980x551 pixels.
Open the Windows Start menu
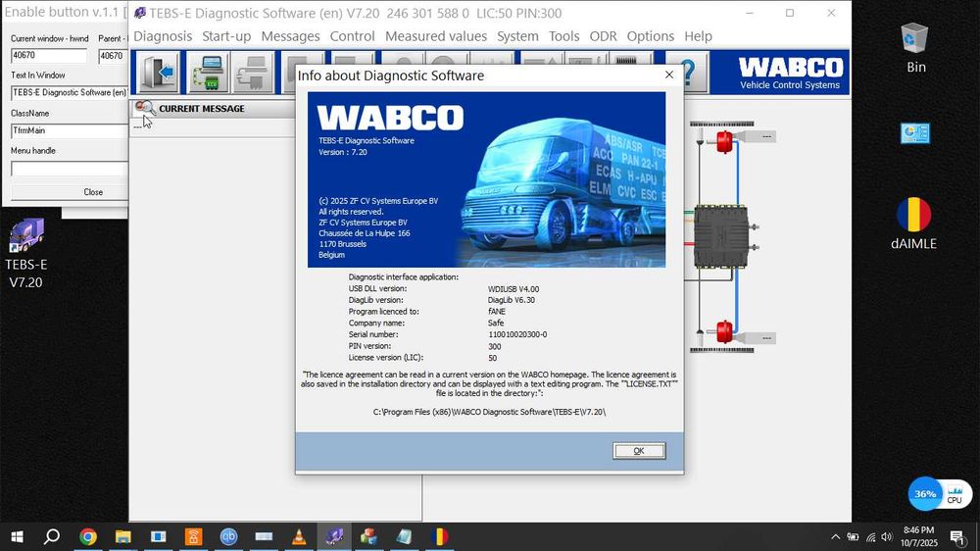tap(17, 536)
